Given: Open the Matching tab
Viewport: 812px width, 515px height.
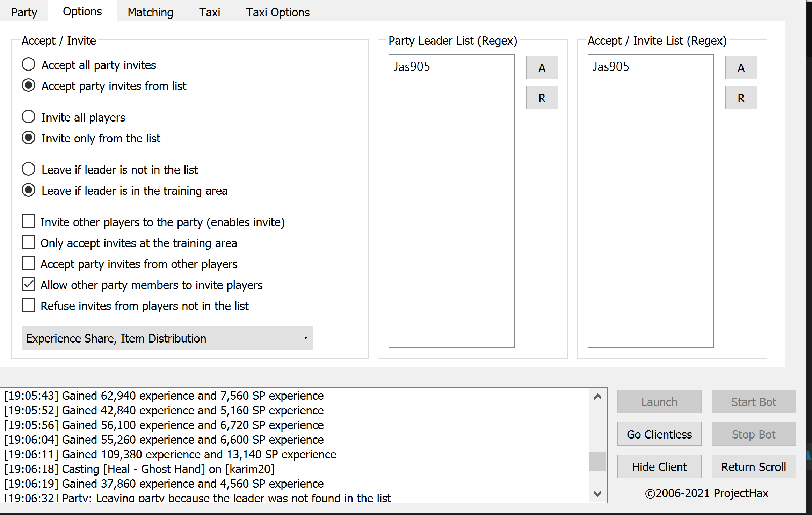Looking at the screenshot, I should click(x=150, y=12).
